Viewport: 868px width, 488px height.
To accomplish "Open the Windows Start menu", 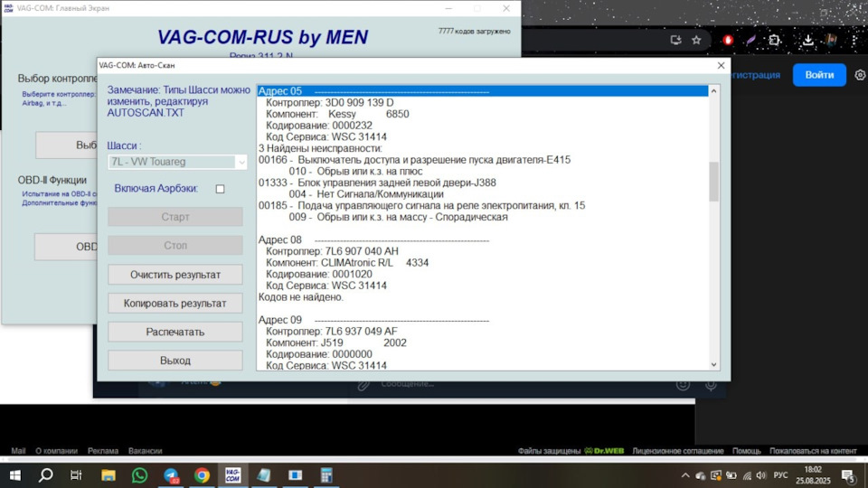I will (15, 475).
